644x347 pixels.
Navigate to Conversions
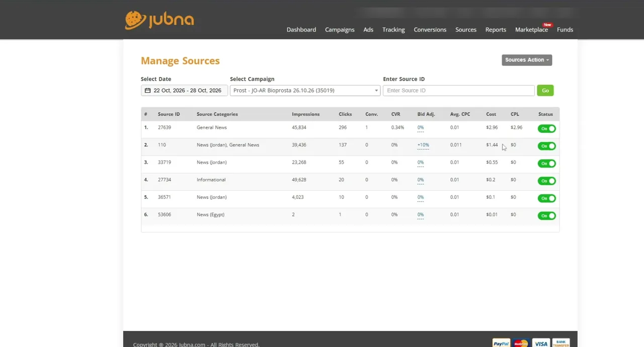[x=430, y=30]
